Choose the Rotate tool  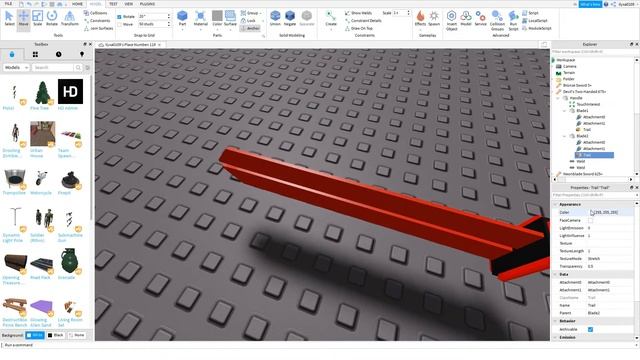(x=52, y=19)
